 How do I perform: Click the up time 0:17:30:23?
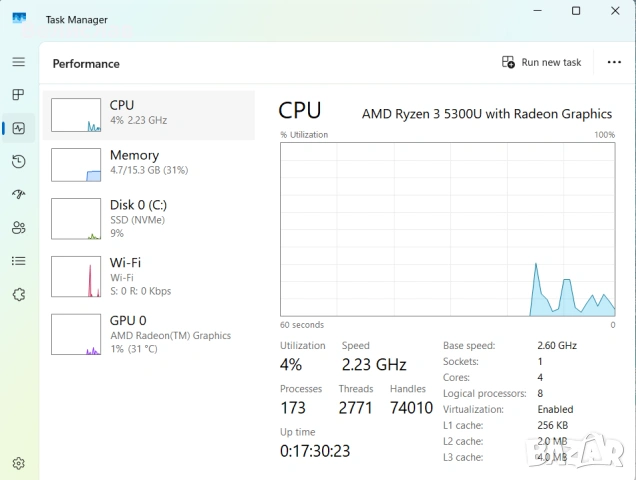(x=315, y=451)
